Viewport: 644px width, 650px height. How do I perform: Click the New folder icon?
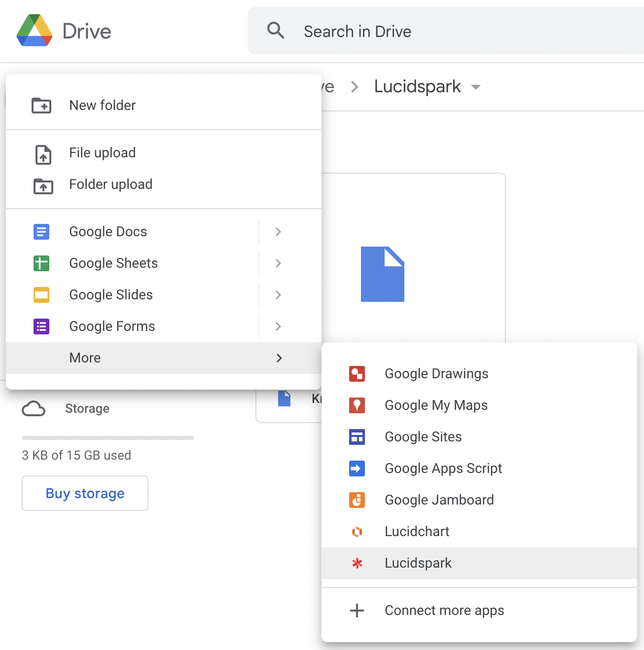tap(41, 105)
